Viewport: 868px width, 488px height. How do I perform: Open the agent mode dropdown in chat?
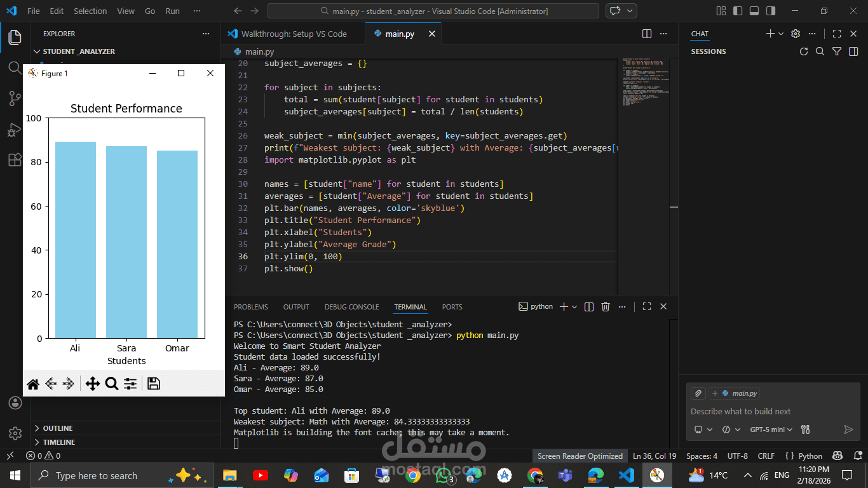point(732,430)
